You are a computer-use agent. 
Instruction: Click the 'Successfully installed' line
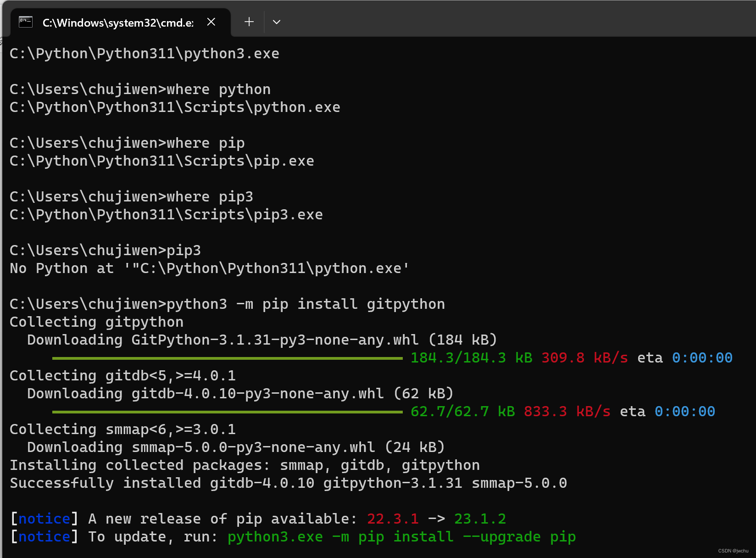click(x=288, y=483)
